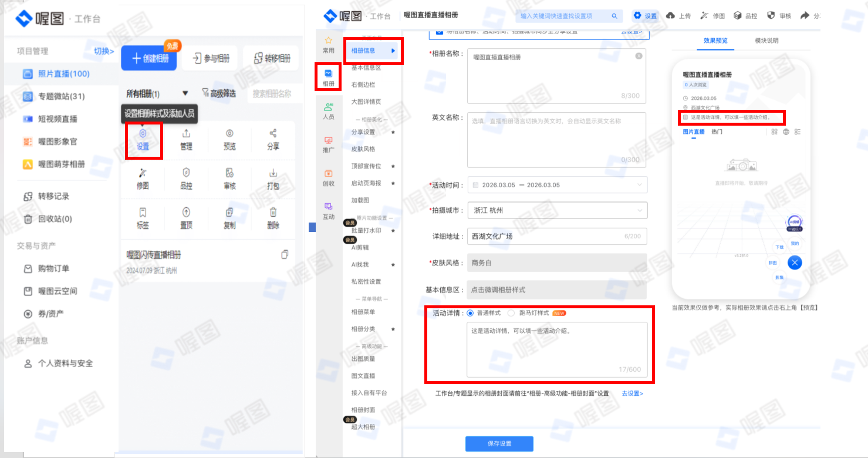
Task: Open the 拍摄城市 dropdown showing 浙江 杭州
Action: click(x=557, y=210)
